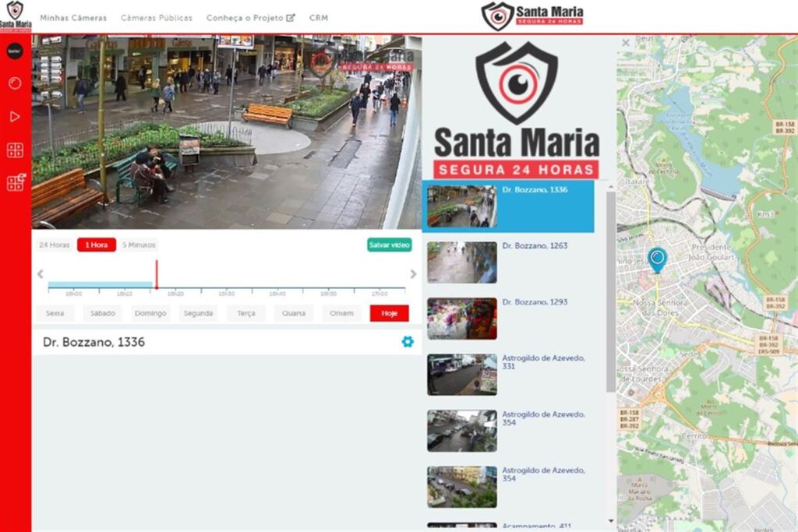The image size is (798, 532).
Task: Click the Dr. Bozzano, 1293 list label
Action: pos(535,302)
